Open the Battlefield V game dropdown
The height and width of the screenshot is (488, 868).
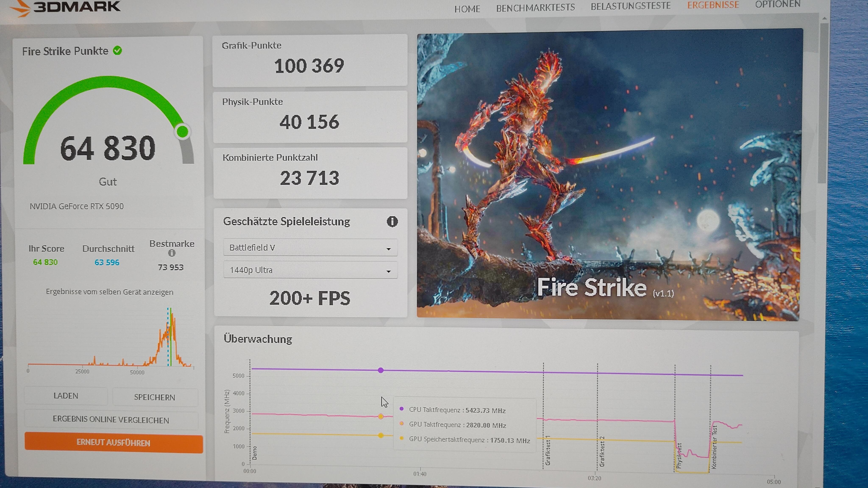click(x=310, y=248)
